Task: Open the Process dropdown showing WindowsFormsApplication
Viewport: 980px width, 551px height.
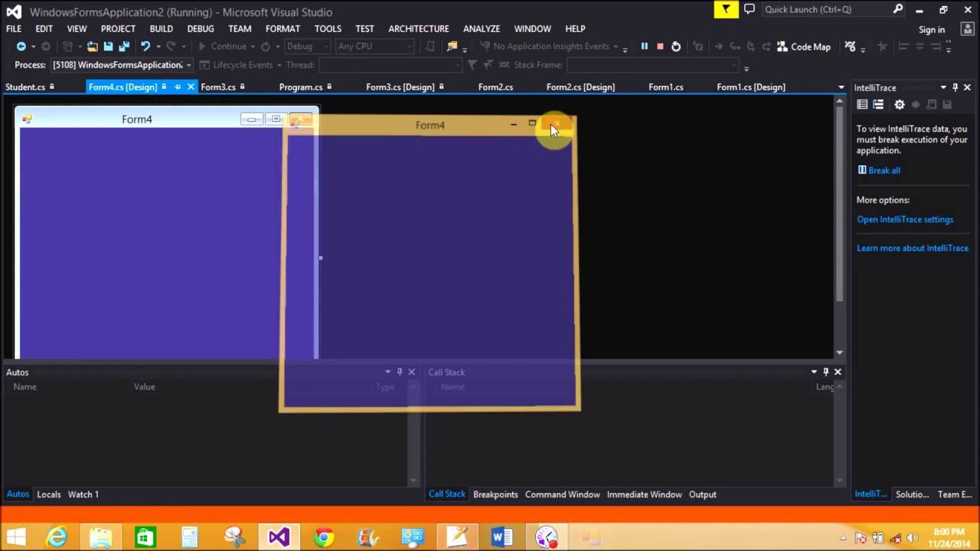Action: click(x=122, y=65)
